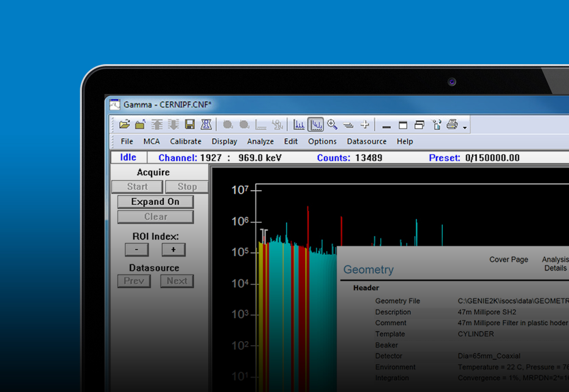Viewport: 569px width, 392px height.
Task: Increase ROI Index with plus button
Action: click(x=173, y=249)
